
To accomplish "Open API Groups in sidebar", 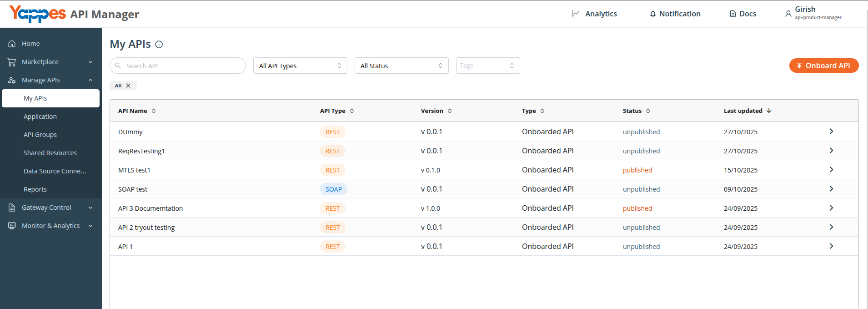I will (40, 135).
